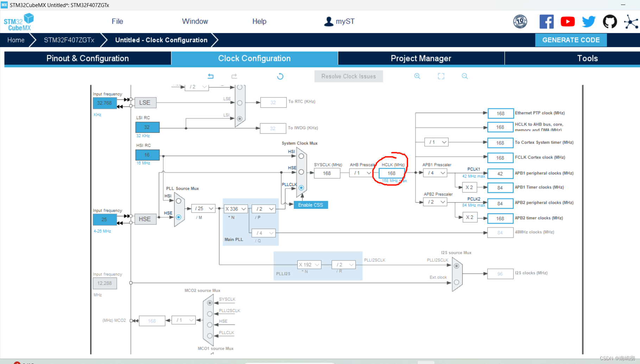Switch to Project Manager tab

coord(421,58)
